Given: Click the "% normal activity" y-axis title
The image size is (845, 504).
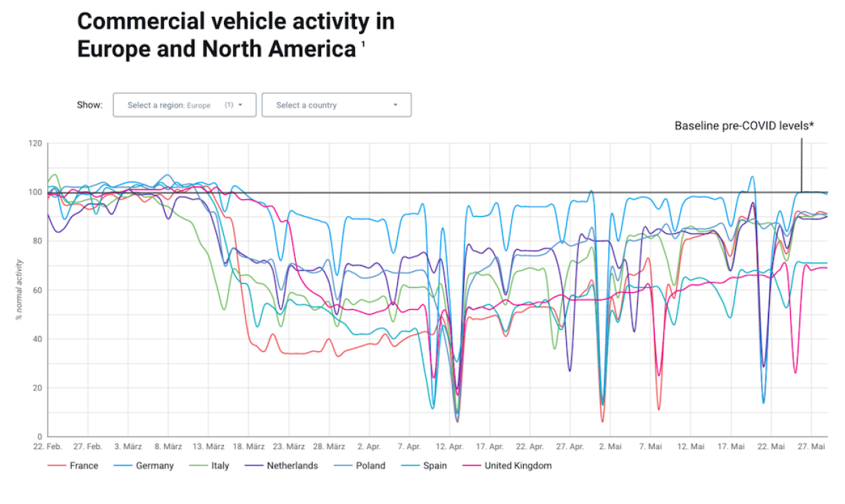Looking at the screenshot, I should pos(18,289).
